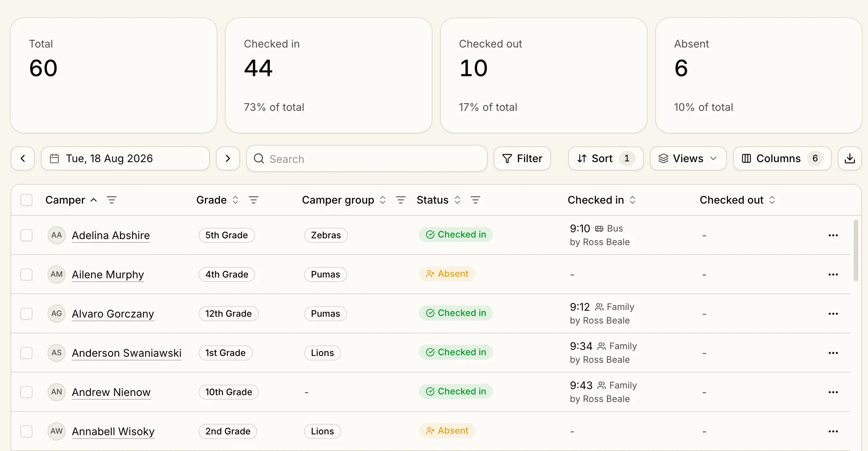Screen dimensions: 868x451
Task: Open Annabell Wisoky camper profile
Action: [113, 431]
